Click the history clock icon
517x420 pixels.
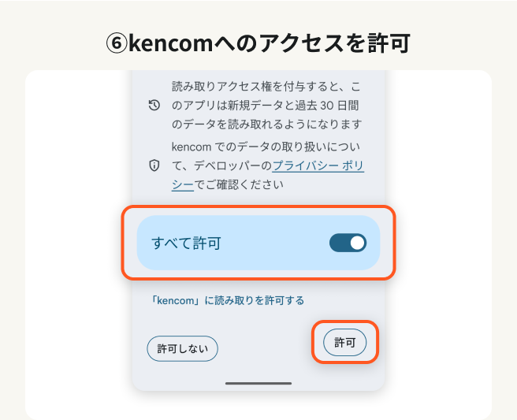(x=154, y=106)
